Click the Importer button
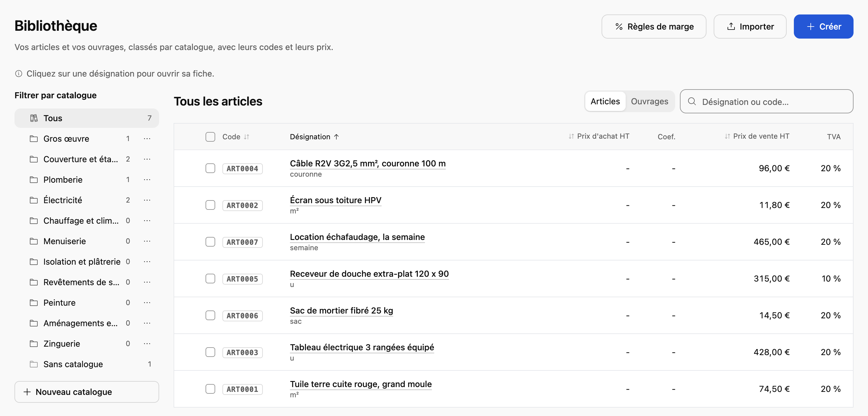Screen dimensions: 868x416 (750, 27)
